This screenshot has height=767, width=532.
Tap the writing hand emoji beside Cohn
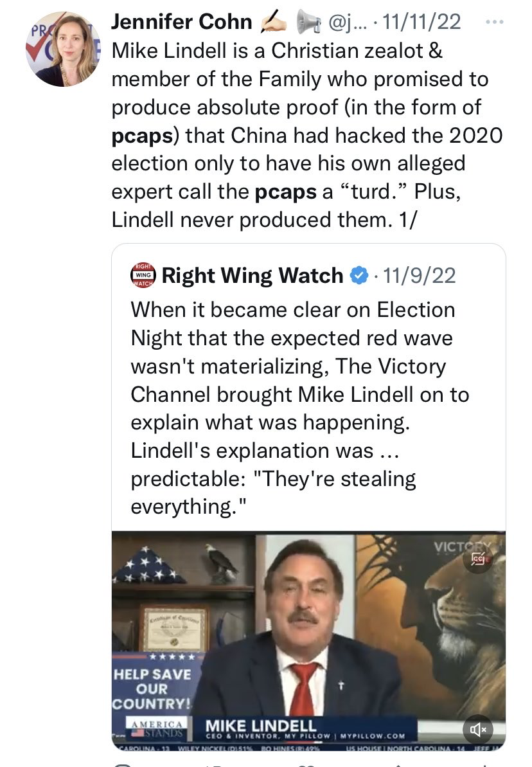273,22
